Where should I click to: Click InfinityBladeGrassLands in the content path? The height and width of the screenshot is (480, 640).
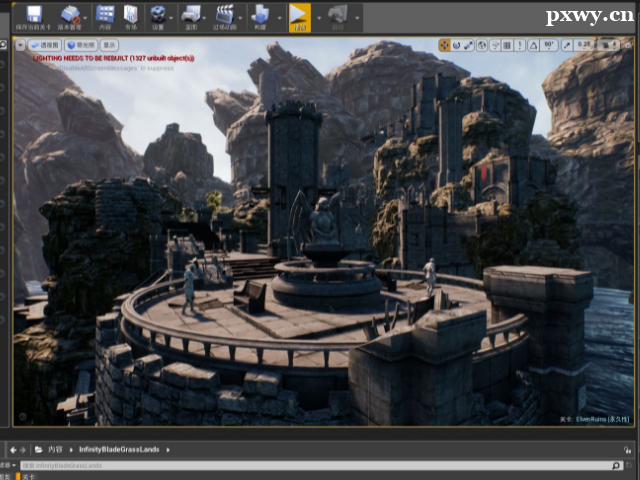coord(119,450)
